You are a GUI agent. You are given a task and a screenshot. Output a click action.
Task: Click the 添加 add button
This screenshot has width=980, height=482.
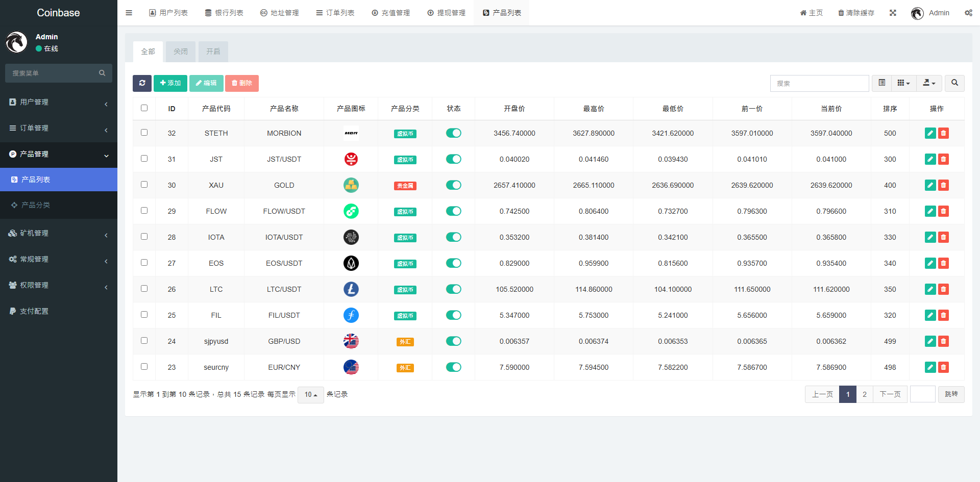170,83
